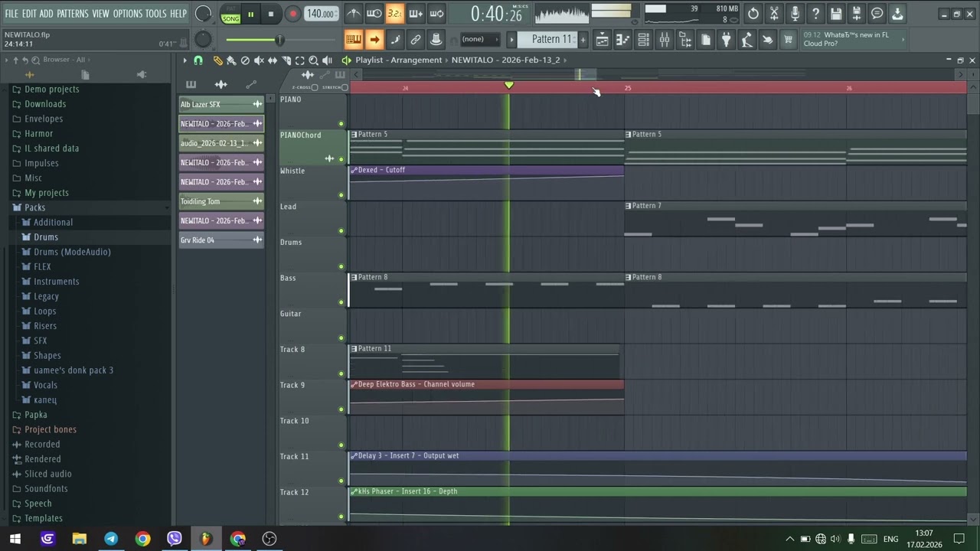Viewport: 980px width, 551px height.
Task: Open the FILE menu
Action: (x=11, y=14)
